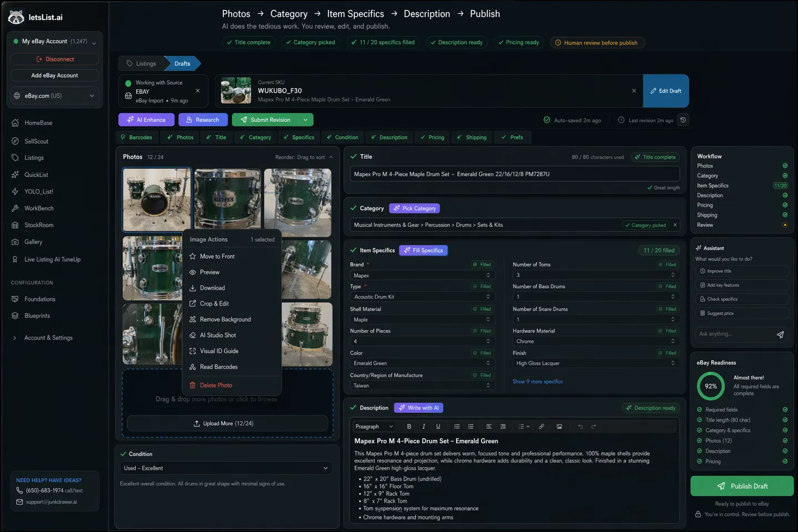Select the first drum set photo thumbnail
Image resolution: width=798 pixels, height=532 pixels.
(157, 199)
